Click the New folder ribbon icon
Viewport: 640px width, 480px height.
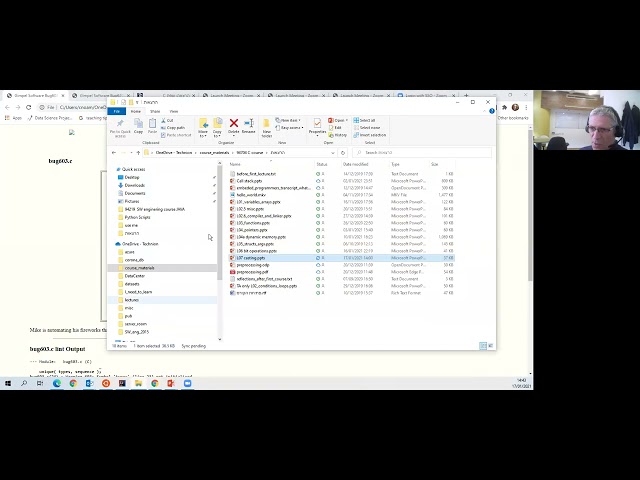[x=267, y=123]
